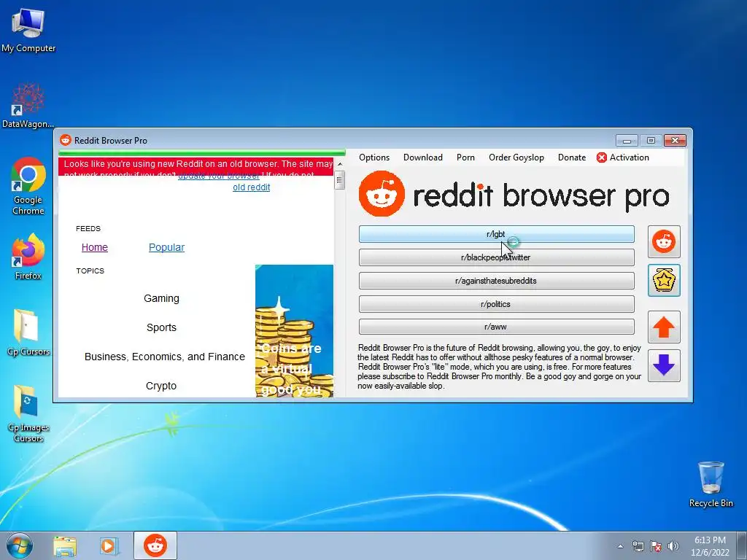The width and height of the screenshot is (747, 560).
Task: Show hidden tray icons arrow
Action: click(x=620, y=546)
